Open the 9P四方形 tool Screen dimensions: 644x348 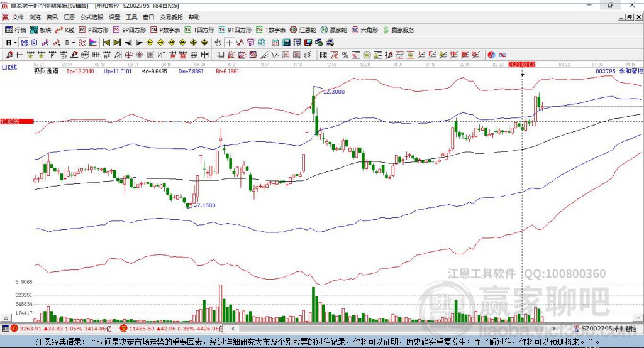click(x=130, y=30)
